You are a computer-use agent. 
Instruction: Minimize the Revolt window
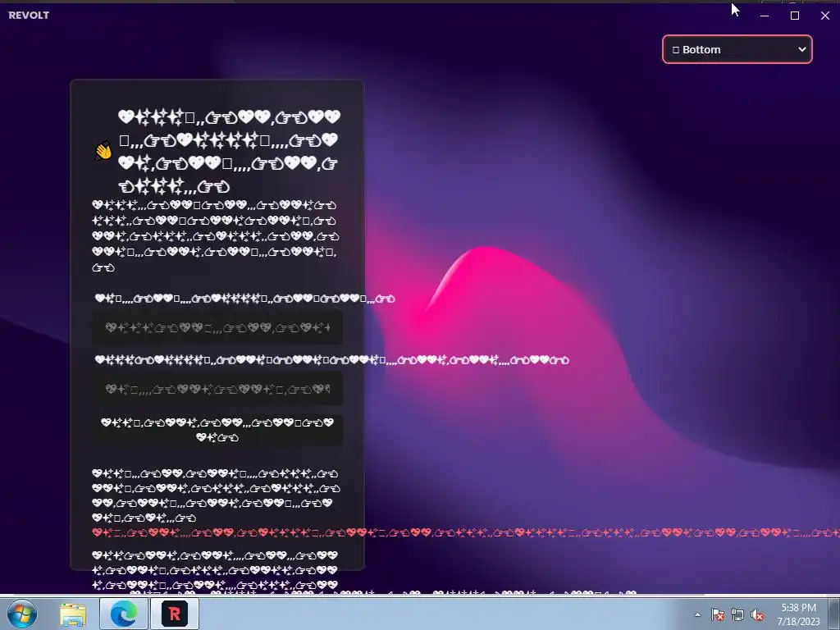click(765, 16)
